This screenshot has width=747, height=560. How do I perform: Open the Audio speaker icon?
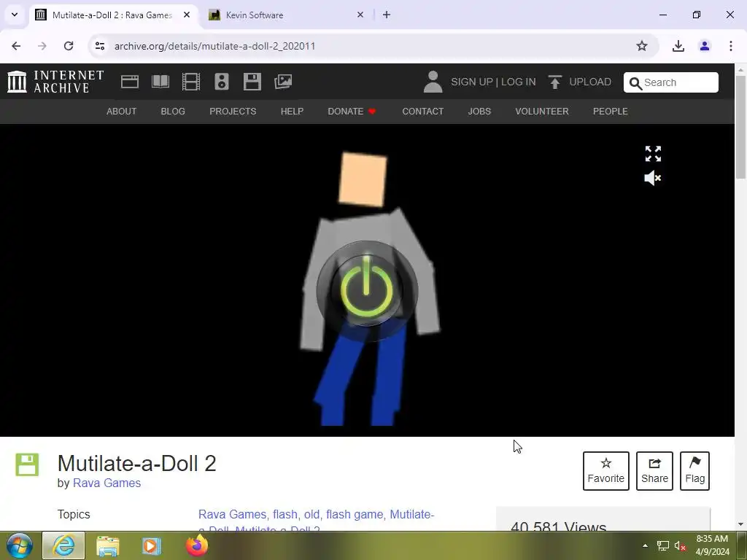point(222,82)
